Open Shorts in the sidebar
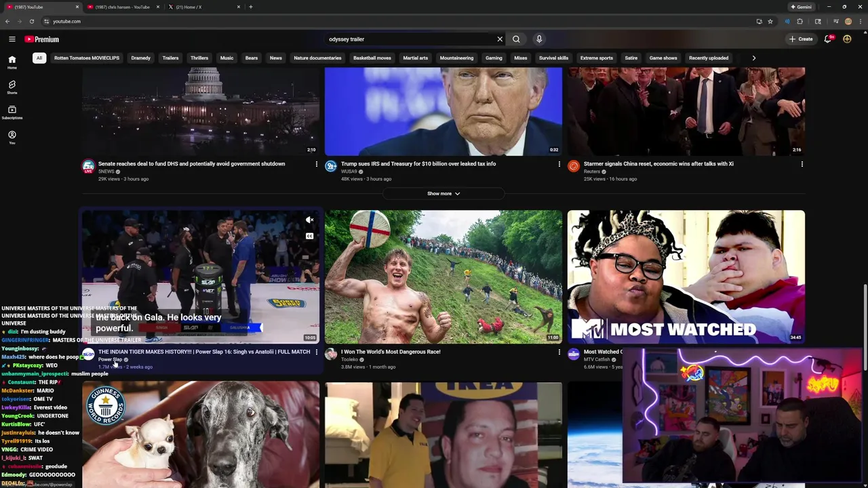The height and width of the screenshot is (488, 868). (12, 87)
